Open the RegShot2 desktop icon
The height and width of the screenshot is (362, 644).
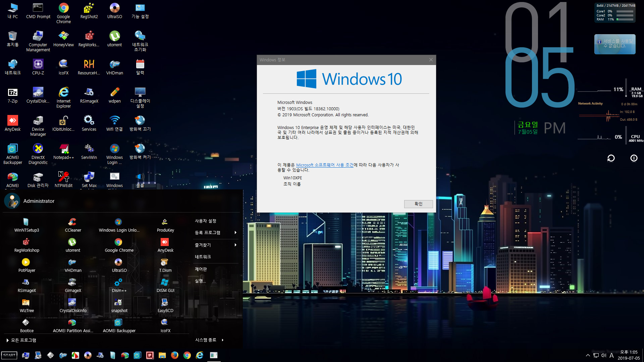click(x=89, y=11)
